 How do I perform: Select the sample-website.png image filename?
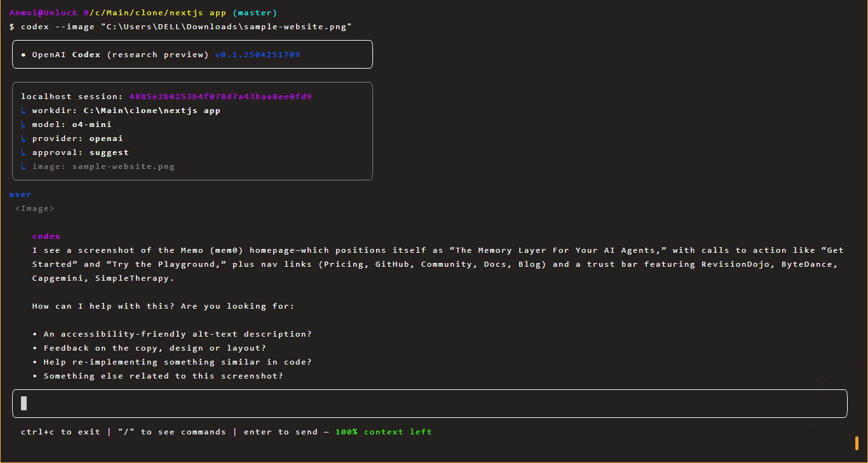click(x=123, y=166)
